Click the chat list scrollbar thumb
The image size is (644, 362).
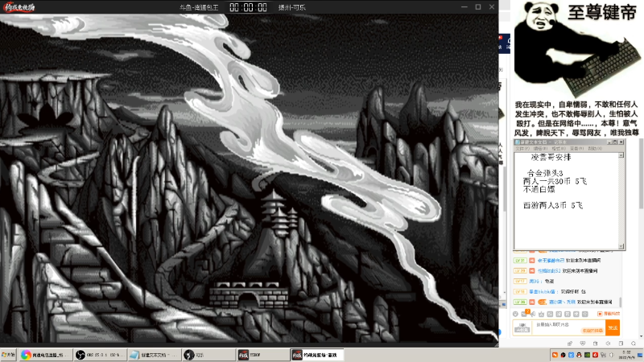pyautogui.click(x=621, y=302)
